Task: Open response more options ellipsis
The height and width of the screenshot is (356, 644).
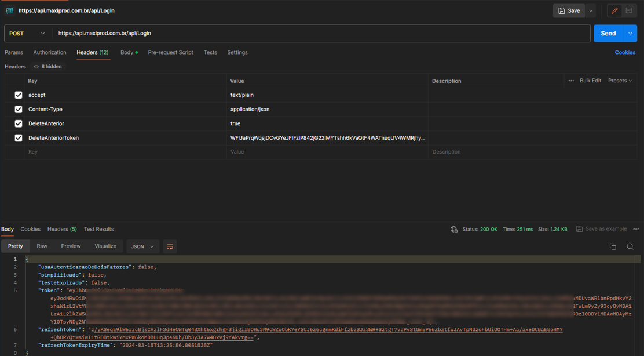Action: (x=636, y=229)
